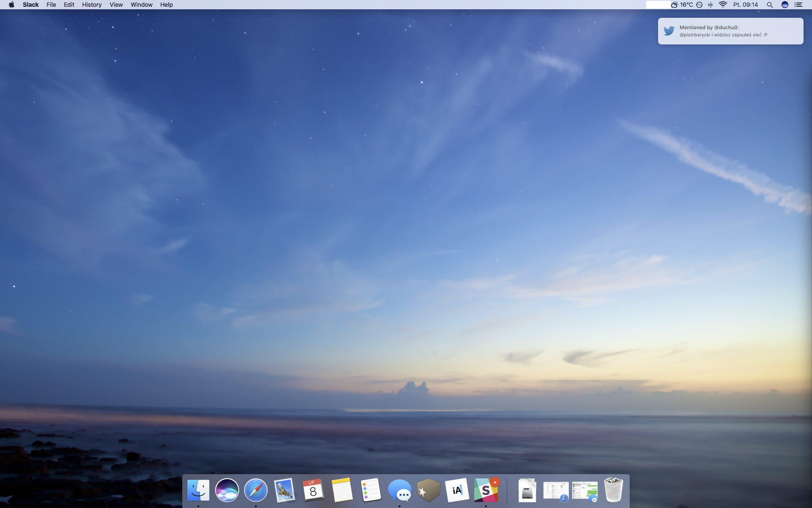Click the circular half-moon status icon in the menu bar
This screenshot has height=508, width=812.
[700, 5]
